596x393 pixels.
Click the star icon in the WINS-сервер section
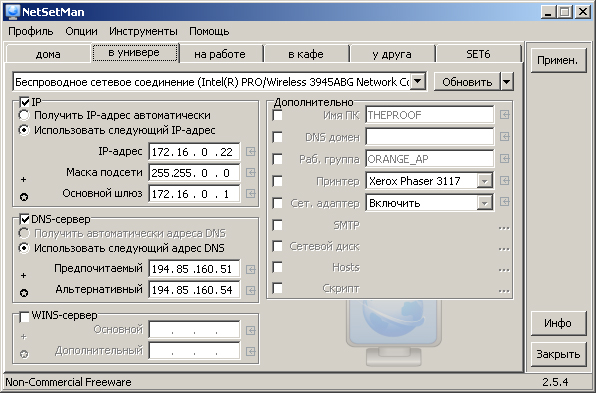coord(24,354)
